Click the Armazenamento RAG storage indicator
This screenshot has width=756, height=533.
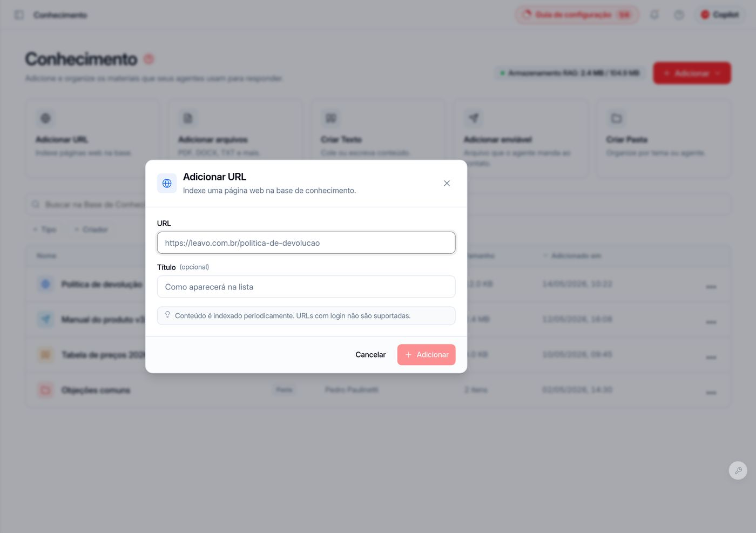[570, 73]
